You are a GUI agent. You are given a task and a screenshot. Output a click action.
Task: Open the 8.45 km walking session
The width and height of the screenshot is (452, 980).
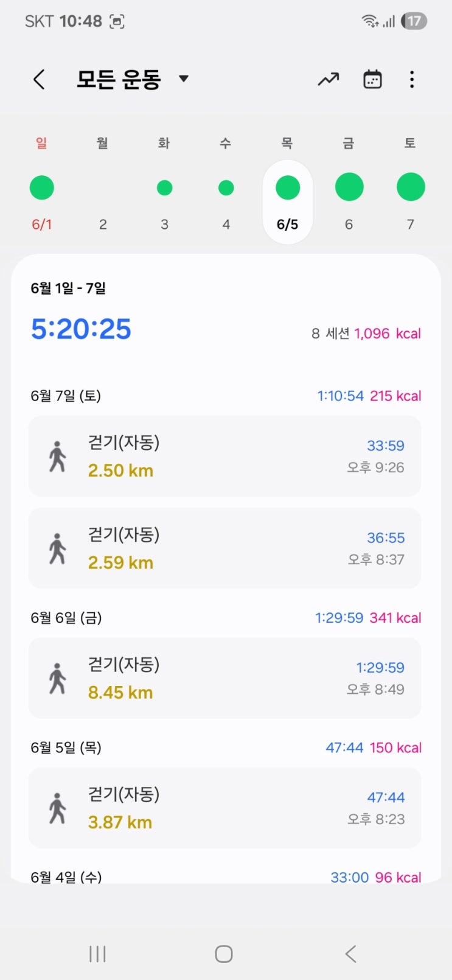[225, 677]
